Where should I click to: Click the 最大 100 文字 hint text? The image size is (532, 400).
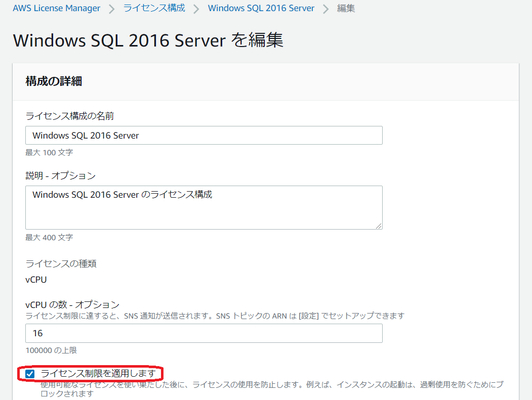click(x=49, y=153)
